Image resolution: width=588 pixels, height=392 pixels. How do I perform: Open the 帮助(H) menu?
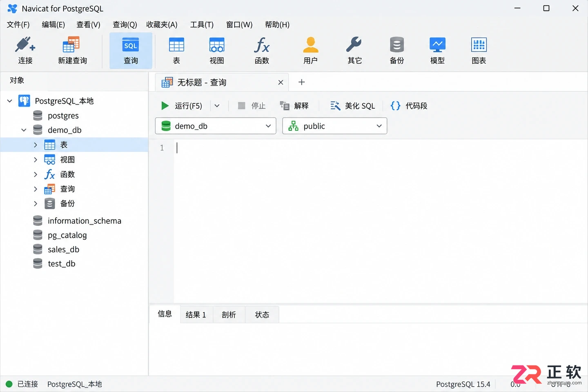pos(277,24)
